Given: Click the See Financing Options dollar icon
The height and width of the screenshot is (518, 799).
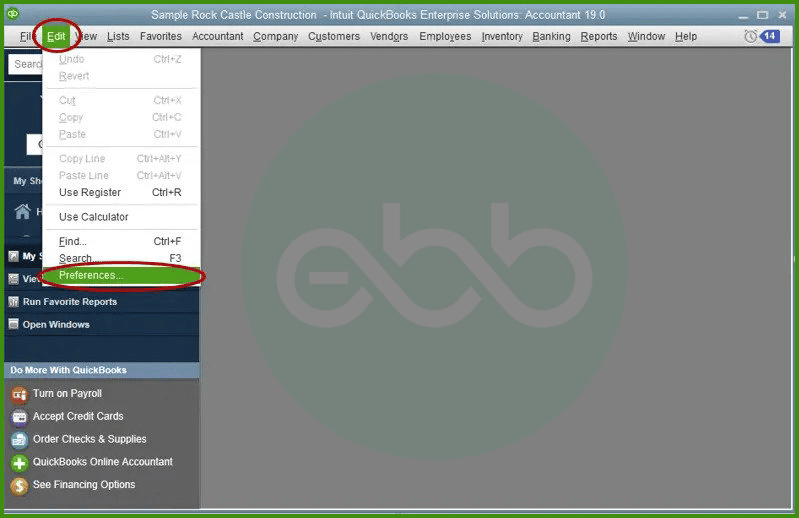Looking at the screenshot, I should [19, 486].
